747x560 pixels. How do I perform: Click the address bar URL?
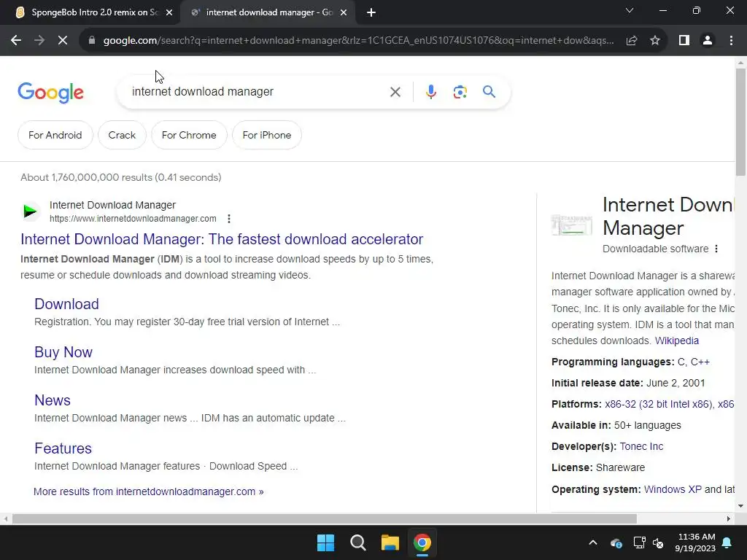point(358,41)
